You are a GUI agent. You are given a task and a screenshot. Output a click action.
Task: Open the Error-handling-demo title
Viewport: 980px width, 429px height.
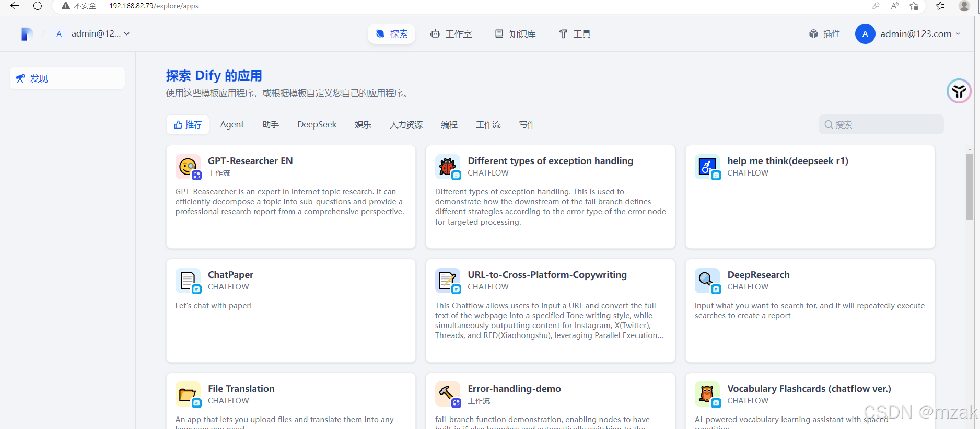pos(514,389)
